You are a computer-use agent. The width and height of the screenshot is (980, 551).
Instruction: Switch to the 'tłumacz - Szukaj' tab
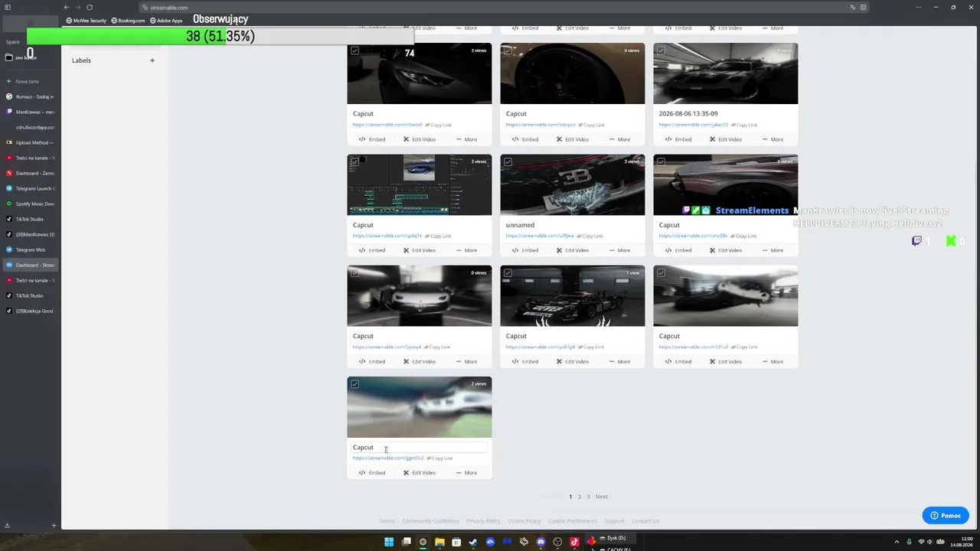coord(30,96)
